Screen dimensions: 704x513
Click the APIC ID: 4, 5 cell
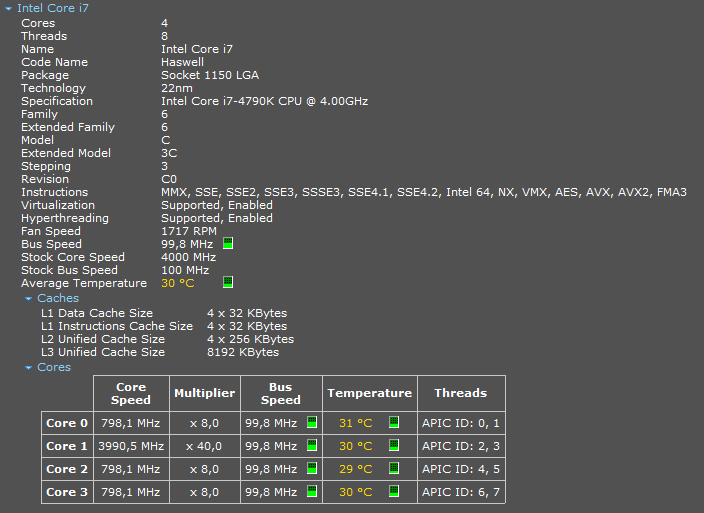(461, 469)
